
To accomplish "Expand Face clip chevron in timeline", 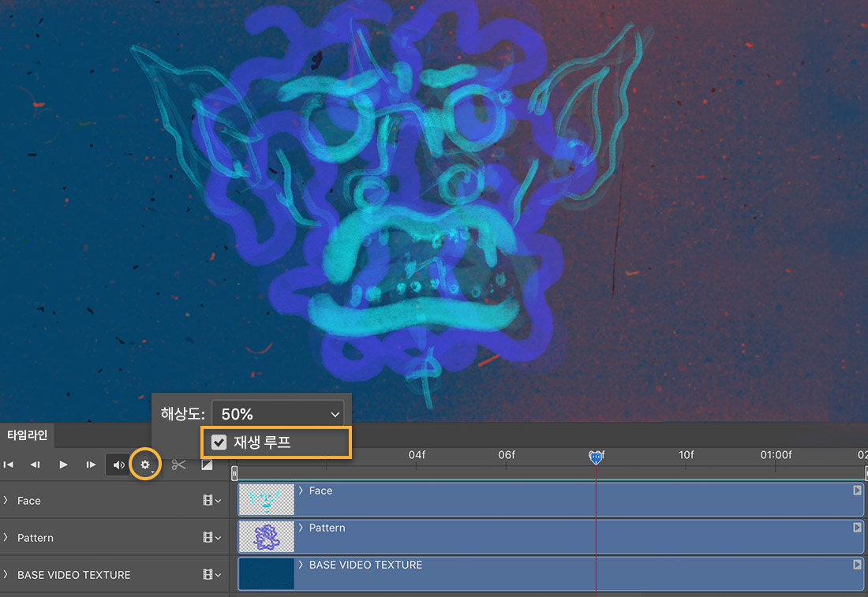I will point(301,491).
